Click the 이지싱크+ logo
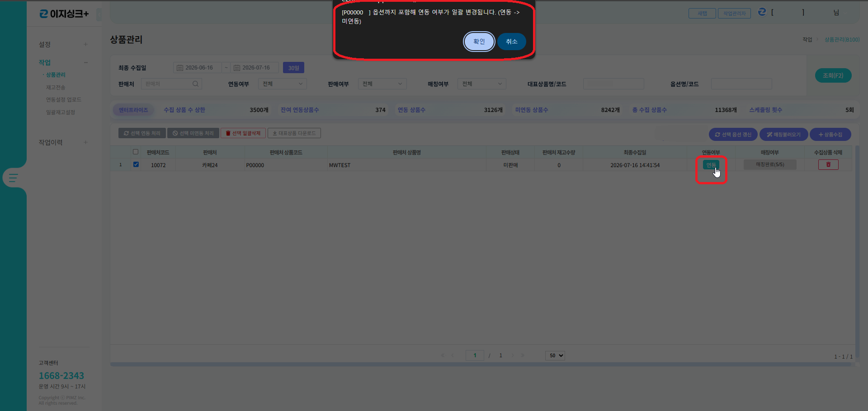 (64, 14)
